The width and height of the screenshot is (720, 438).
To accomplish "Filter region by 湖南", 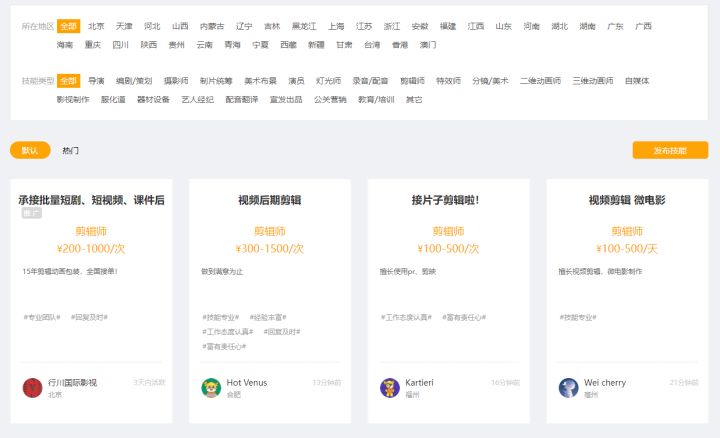I will coord(587,26).
